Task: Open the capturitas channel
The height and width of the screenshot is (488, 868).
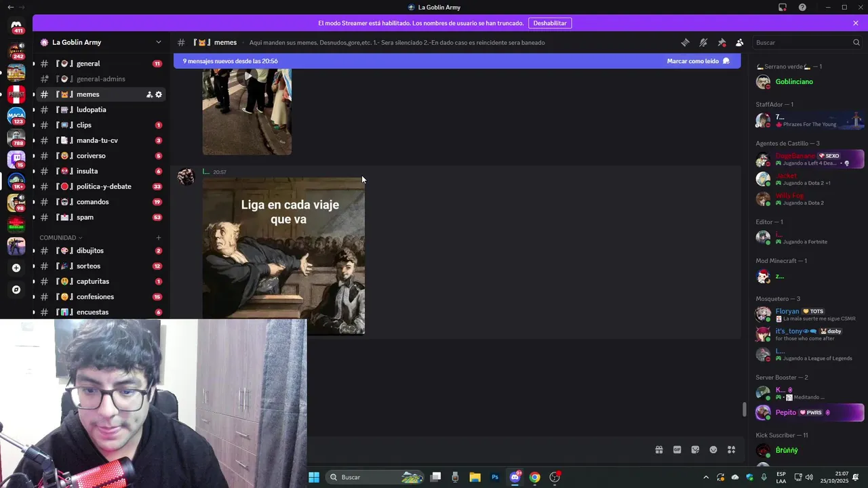Action: pos(100,281)
